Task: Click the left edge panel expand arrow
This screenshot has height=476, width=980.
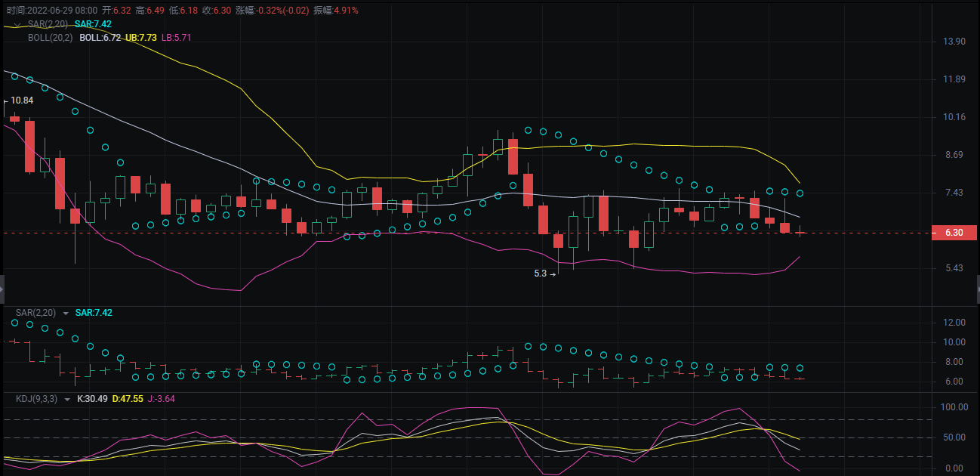Action: click(2, 289)
